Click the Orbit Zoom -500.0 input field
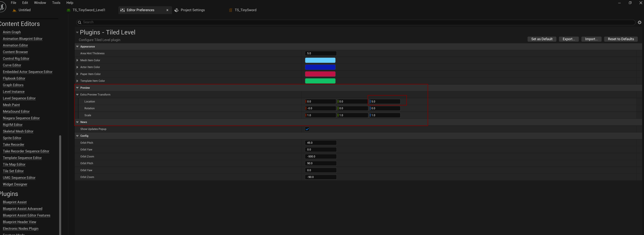 coord(320,157)
